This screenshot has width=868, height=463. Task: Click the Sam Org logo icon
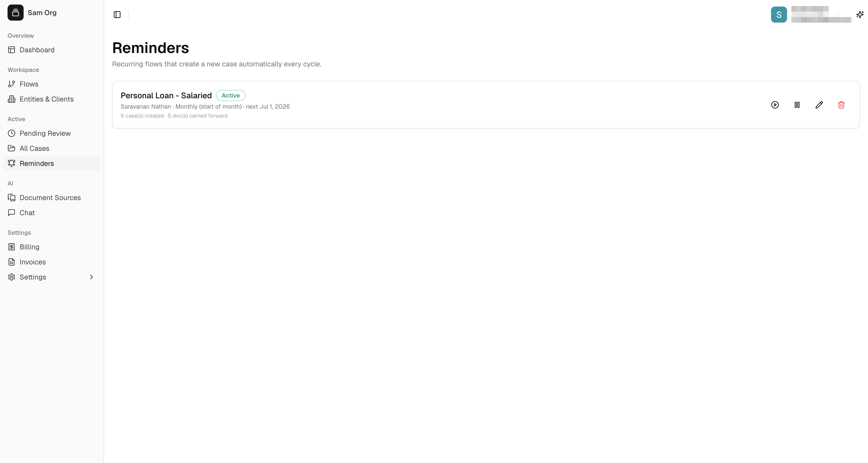(16, 13)
